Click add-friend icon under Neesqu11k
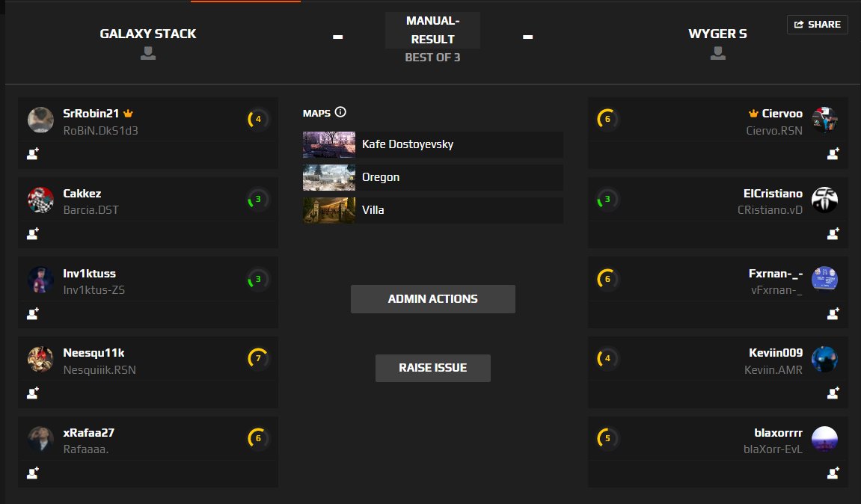 [33, 393]
